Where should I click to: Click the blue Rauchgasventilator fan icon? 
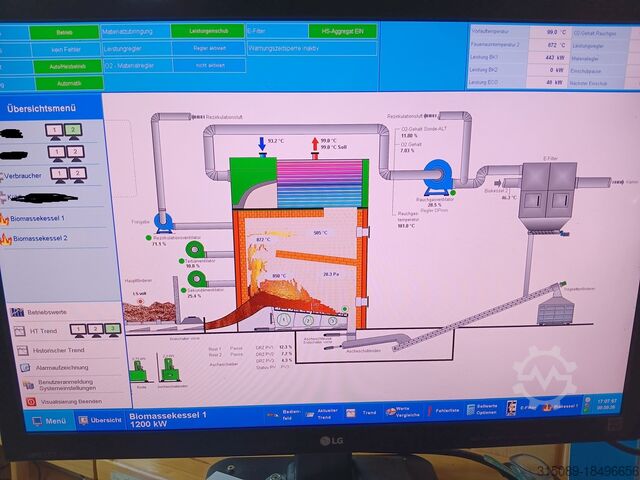pyautogui.click(x=437, y=178)
